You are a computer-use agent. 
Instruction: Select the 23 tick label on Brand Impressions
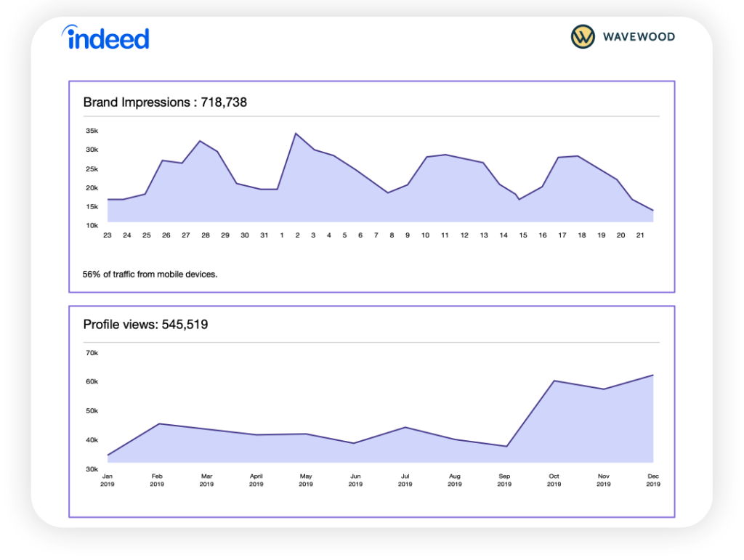click(x=108, y=235)
